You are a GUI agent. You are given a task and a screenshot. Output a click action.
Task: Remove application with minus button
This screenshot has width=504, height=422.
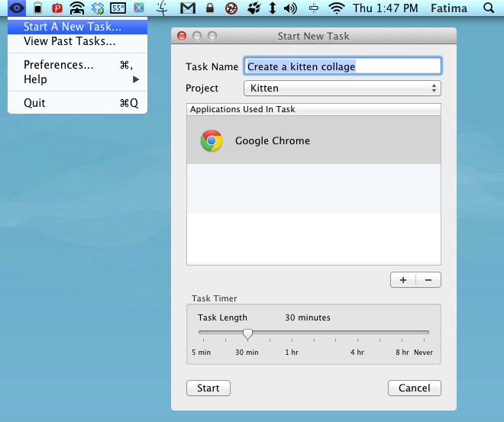(428, 280)
